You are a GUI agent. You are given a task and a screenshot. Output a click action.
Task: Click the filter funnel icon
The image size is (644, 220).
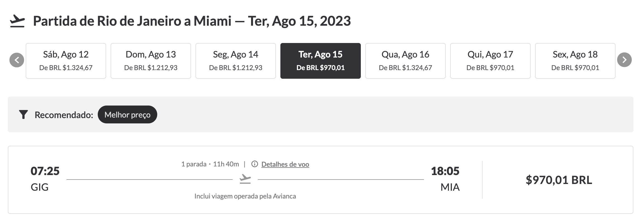point(23,115)
